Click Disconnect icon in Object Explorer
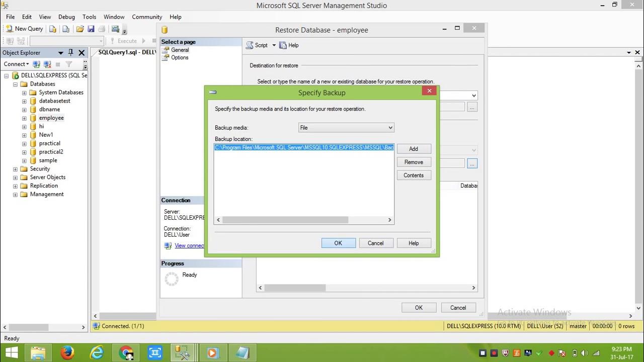The width and height of the screenshot is (644, 362). point(47,64)
